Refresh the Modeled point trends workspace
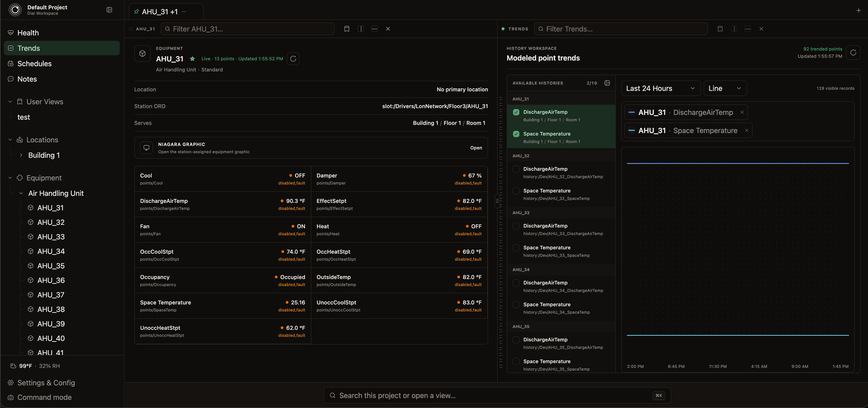Viewport: 868px width, 408px height. click(853, 53)
